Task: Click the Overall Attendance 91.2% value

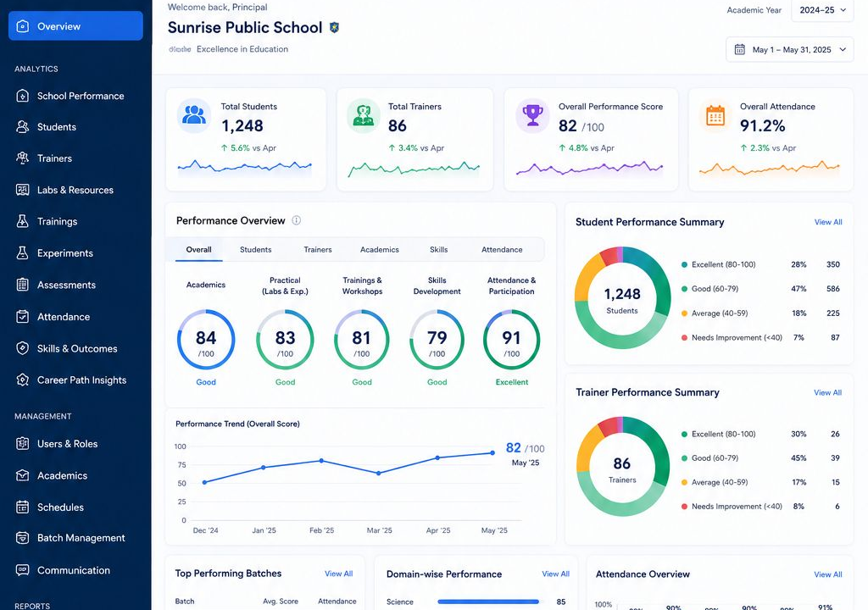Action: 762,126
